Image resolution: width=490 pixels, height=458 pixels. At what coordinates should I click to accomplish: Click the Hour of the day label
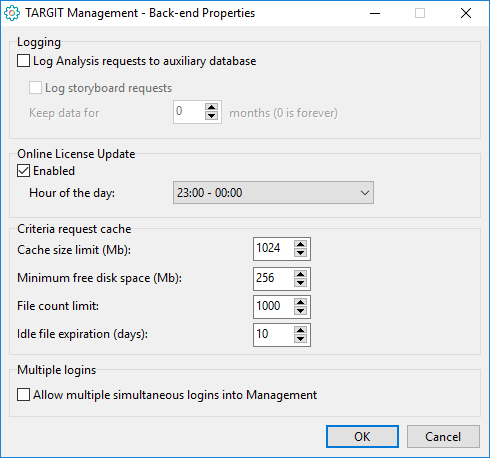[x=72, y=193]
